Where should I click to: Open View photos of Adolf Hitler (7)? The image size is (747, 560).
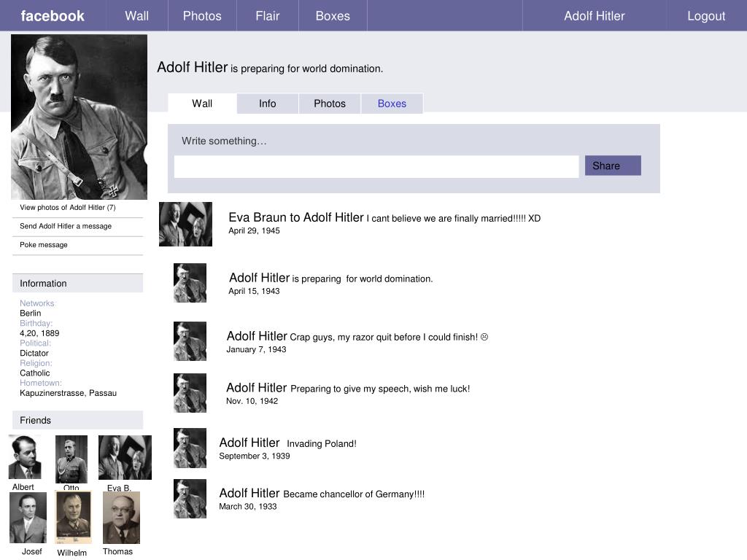click(68, 207)
